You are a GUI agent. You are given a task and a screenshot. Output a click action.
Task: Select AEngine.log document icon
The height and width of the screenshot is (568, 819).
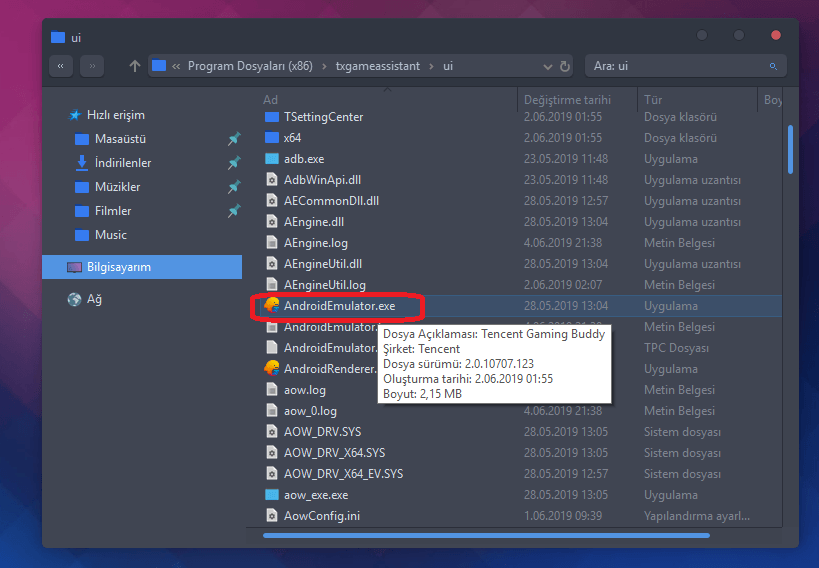272,242
